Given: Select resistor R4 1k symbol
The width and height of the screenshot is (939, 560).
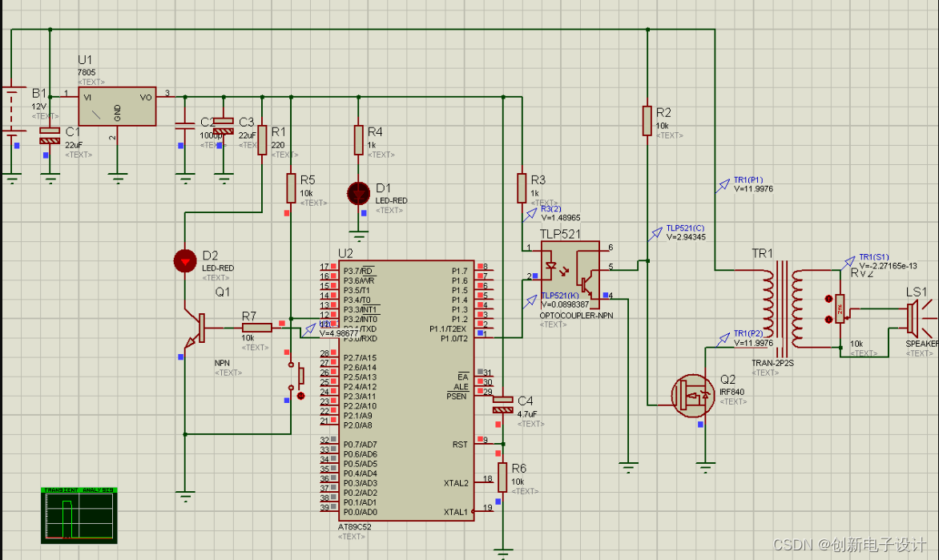Looking at the screenshot, I should pyautogui.click(x=358, y=140).
